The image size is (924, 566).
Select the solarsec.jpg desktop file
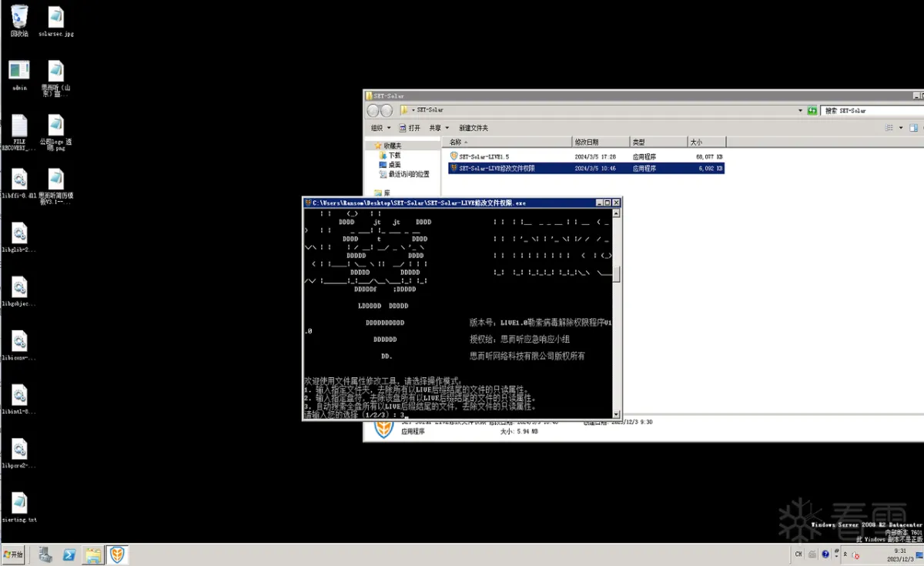(55, 22)
